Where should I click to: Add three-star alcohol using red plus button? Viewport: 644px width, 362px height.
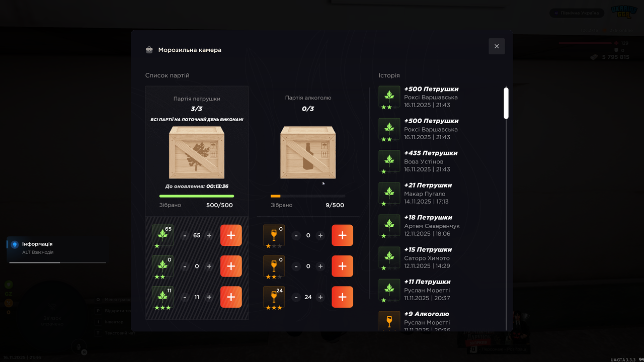tap(342, 297)
